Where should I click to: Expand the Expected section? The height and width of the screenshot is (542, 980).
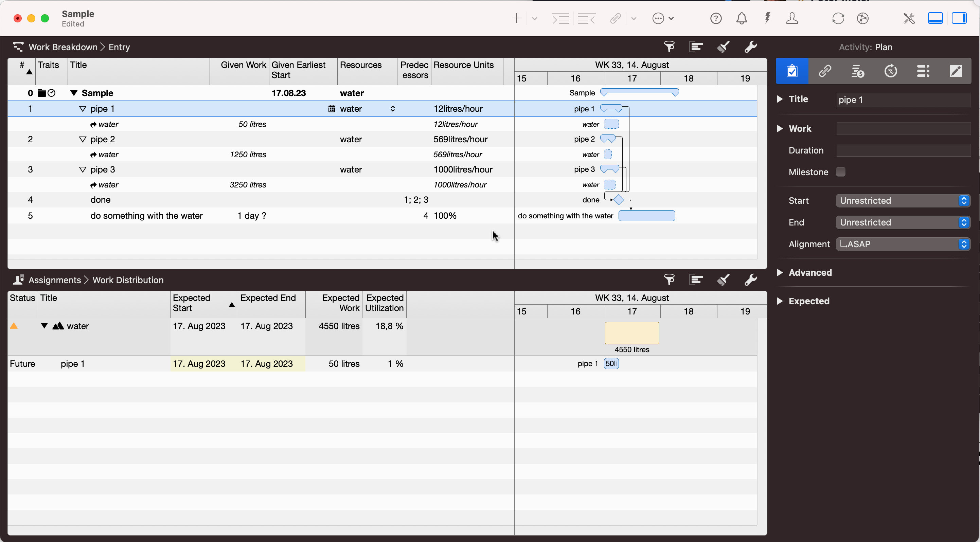click(780, 301)
